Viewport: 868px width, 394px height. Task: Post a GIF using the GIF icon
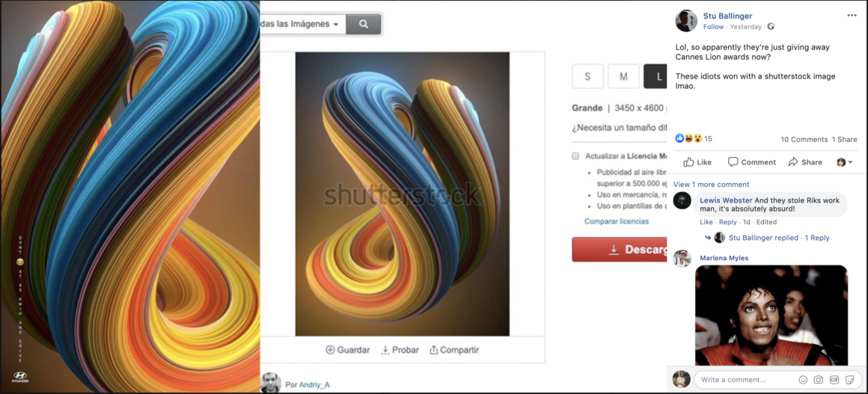click(x=834, y=380)
